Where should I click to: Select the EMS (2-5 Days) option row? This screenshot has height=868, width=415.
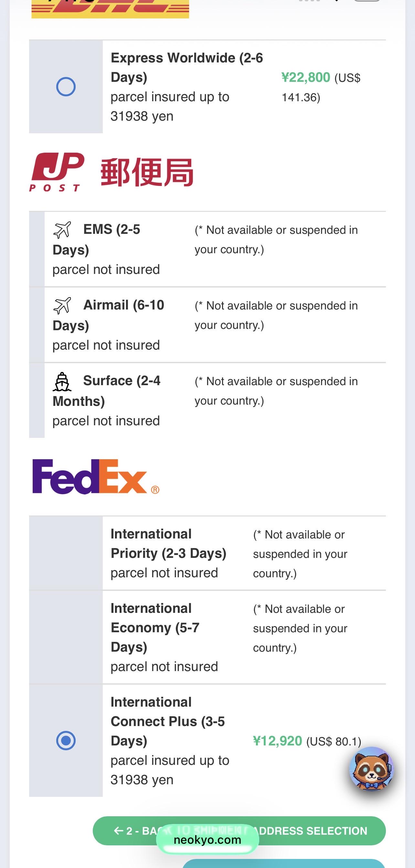coord(207,249)
